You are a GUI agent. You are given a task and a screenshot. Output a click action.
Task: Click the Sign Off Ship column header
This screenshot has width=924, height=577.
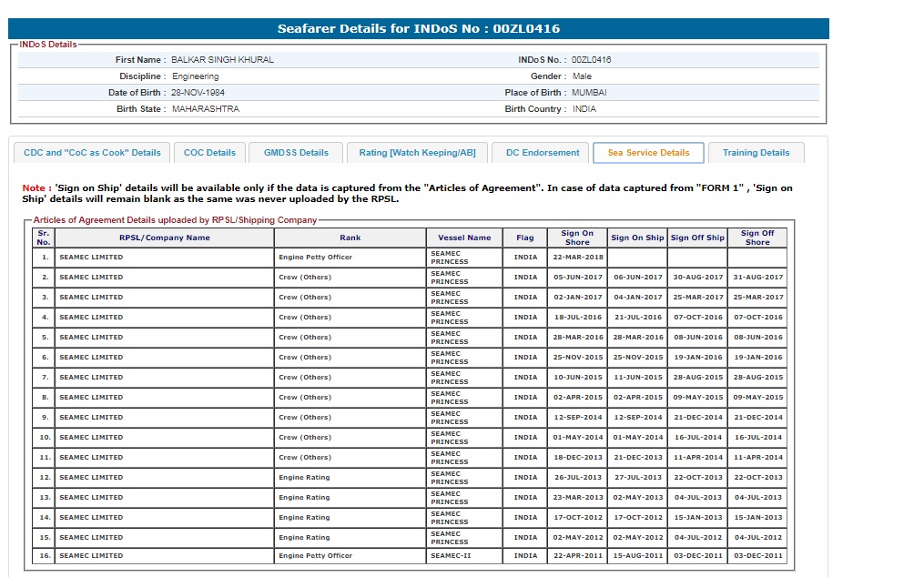(697, 238)
